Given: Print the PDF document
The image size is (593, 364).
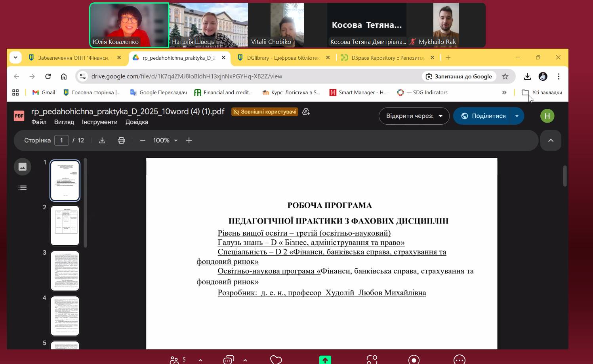Looking at the screenshot, I should pos(121,140).
